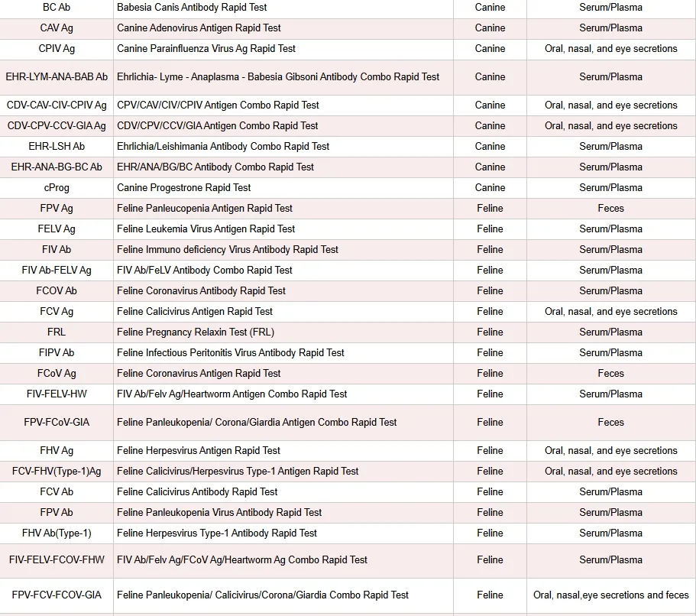Click 'Feline Herpesvirus Type-1 Antibody Rapid Test' name
Screen dimensions: 696x616
(x=217, y=533)
